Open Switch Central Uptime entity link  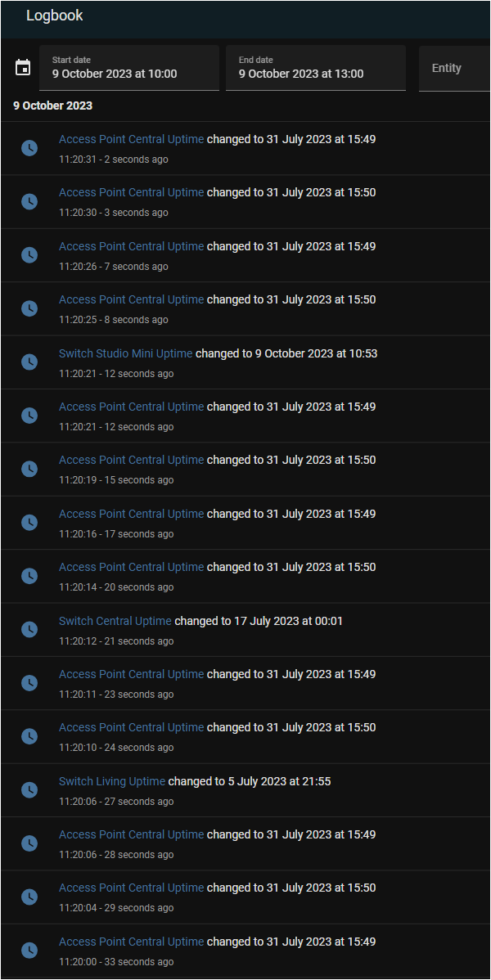(x=115, y=621)
